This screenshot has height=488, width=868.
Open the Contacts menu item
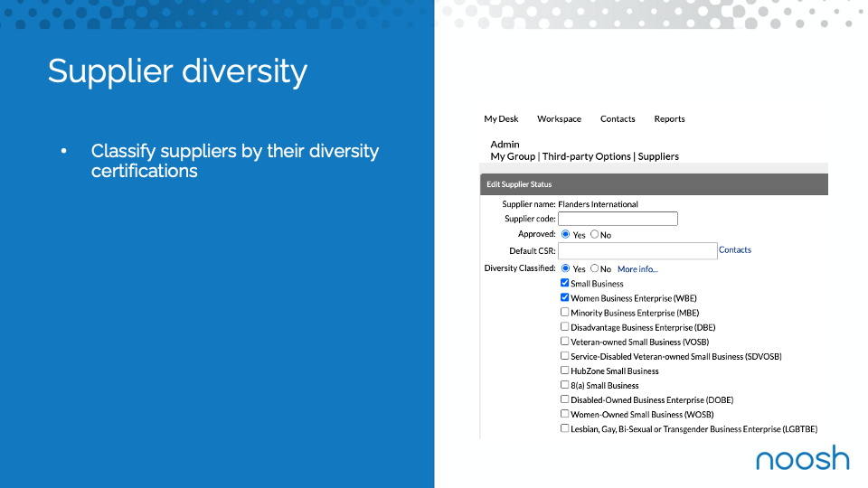pos(618,119)
